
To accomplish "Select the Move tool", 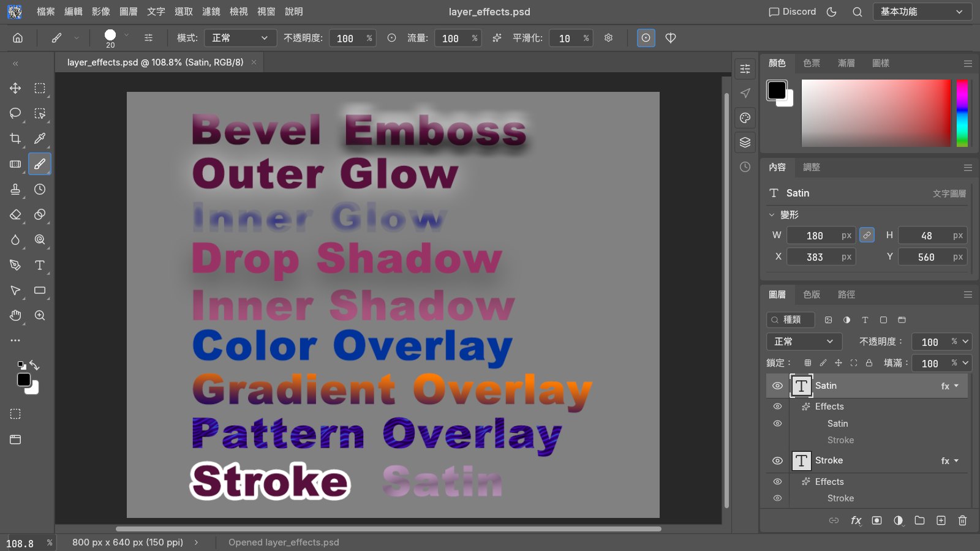I will point(15,88).
